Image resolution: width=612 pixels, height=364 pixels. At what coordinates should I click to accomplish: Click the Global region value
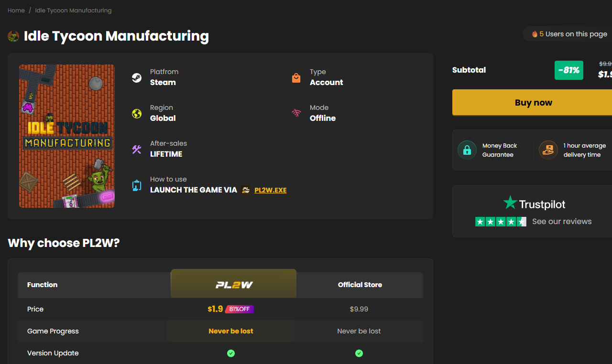pyautogui.click(x=163, y=118)
